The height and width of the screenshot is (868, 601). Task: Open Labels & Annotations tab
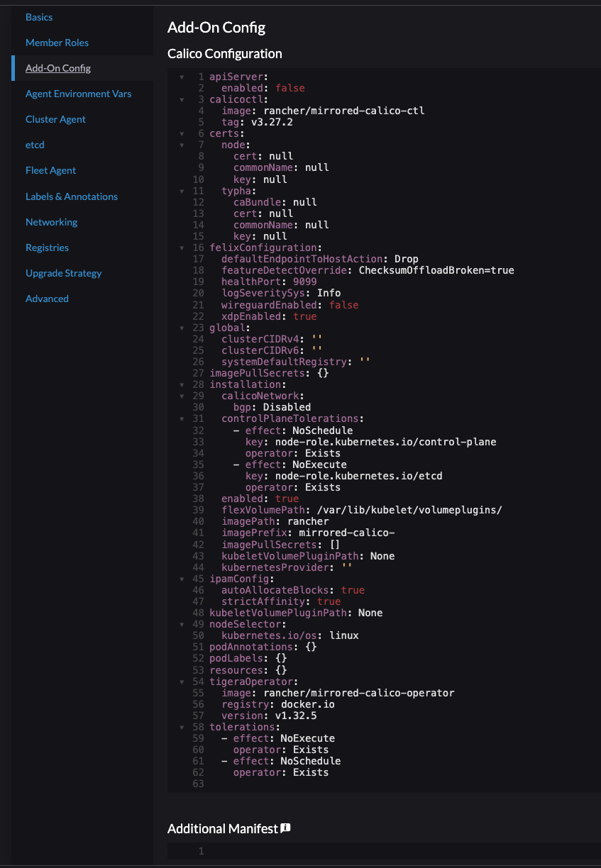[72, 196]
